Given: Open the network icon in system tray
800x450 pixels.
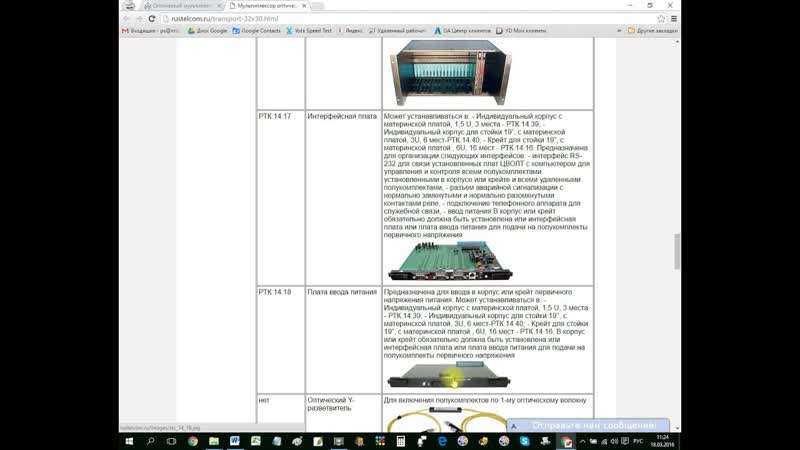Looking at the screenshot, I should (604, 441).
